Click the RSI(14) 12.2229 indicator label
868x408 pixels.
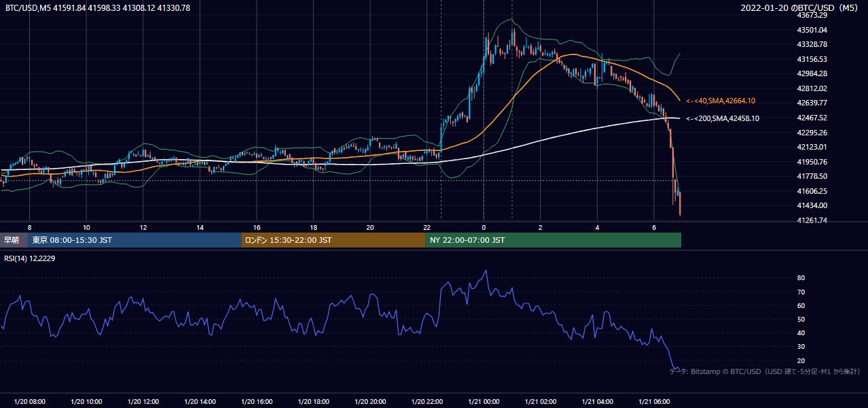[29, 258]
